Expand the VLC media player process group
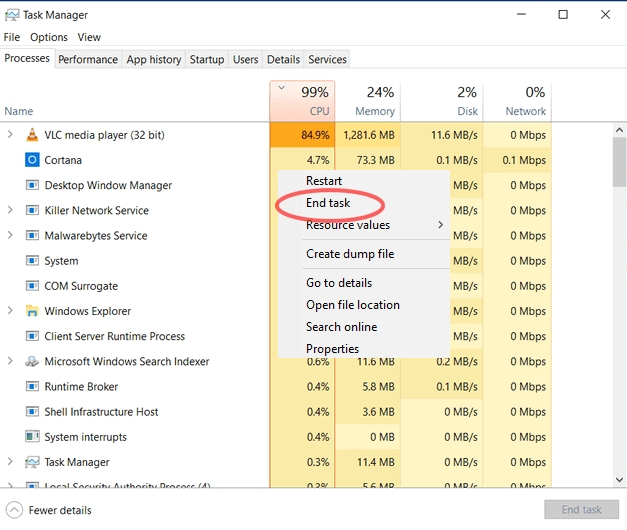The image size is (627, 530). [10, 134]
